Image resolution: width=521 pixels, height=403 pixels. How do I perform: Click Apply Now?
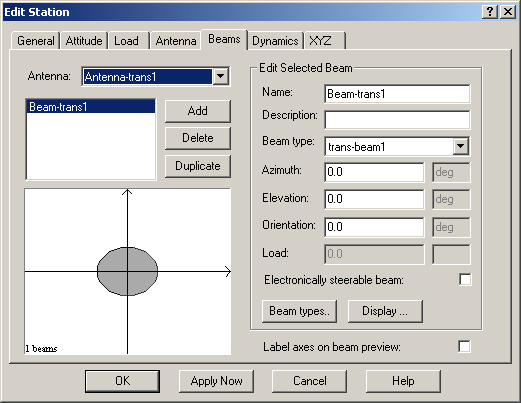point(216,381)
